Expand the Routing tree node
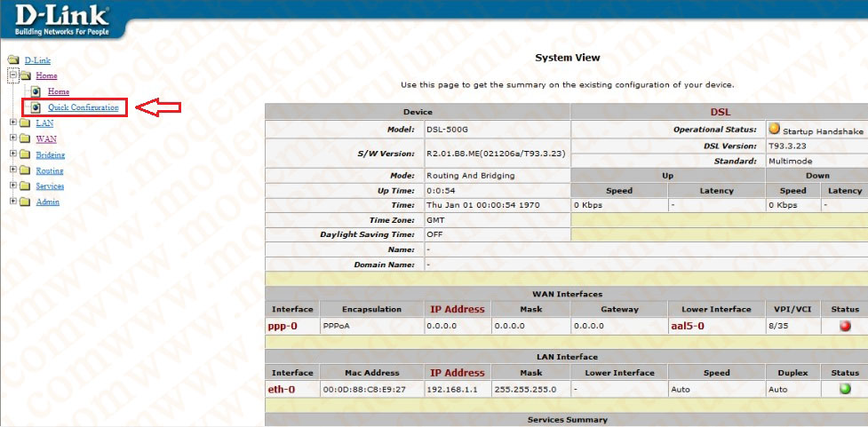Image resolution: width=868 pixels, height=427 pixels. tap(13, 170)
